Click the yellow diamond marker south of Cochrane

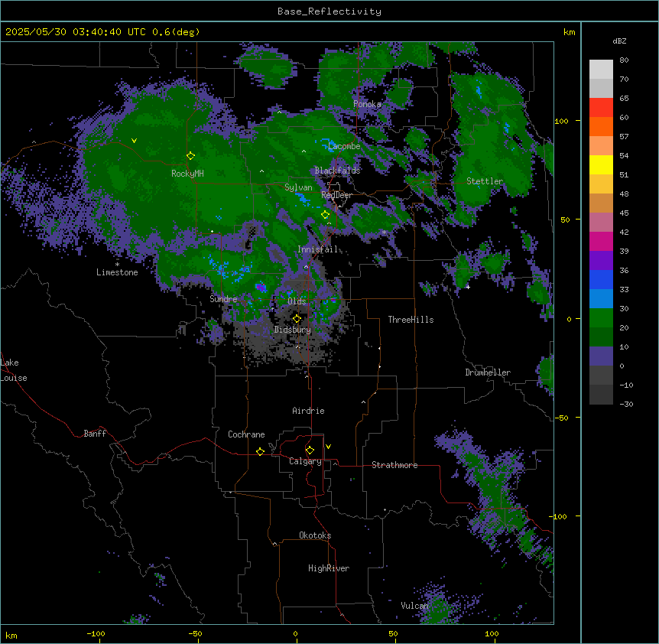[x=260, y=451]
